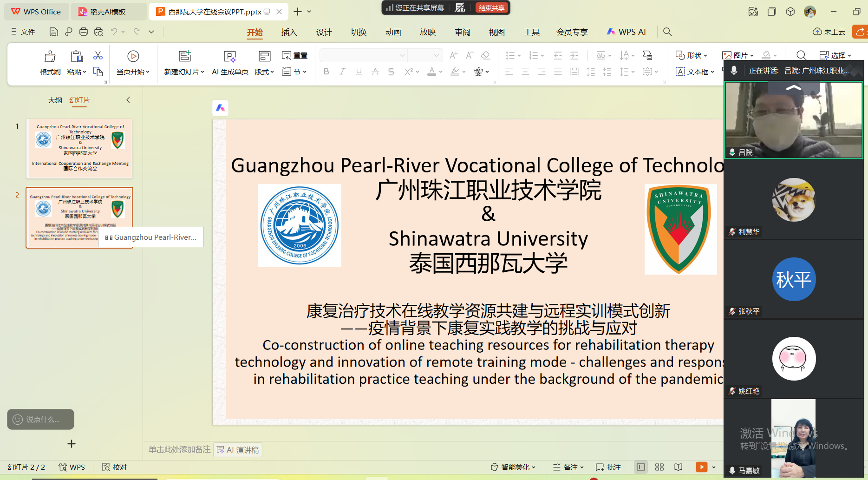Open the 插入 ribbon tab
This screenshot has height=480, width=868.
[288, 32]
